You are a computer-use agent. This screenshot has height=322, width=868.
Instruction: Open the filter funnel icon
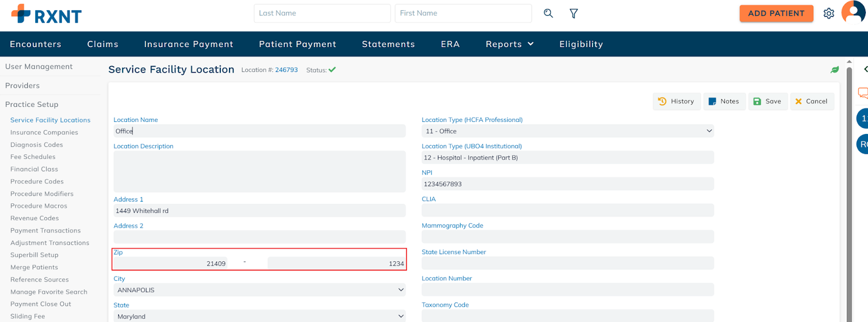click(573, 14)
